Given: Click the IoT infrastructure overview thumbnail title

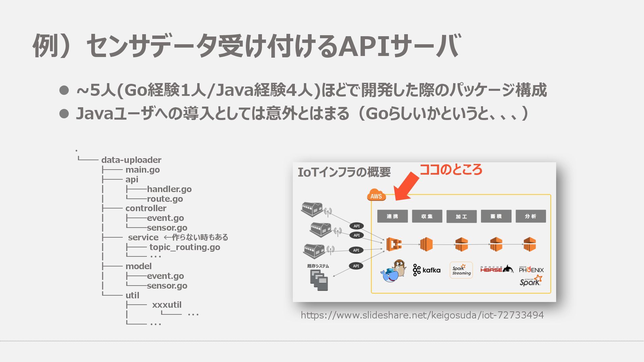Looking at the screenshot, I should 344,172.
